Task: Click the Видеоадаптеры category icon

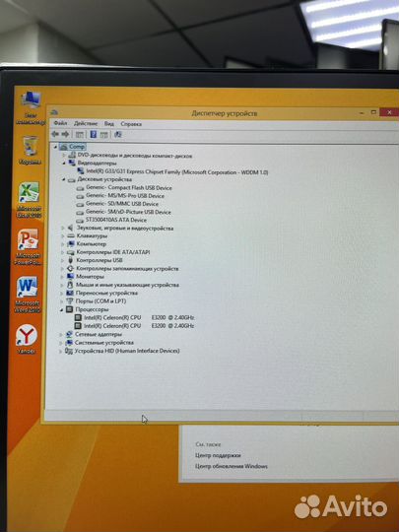Action: pyautogui.click(x=72, y=164)
